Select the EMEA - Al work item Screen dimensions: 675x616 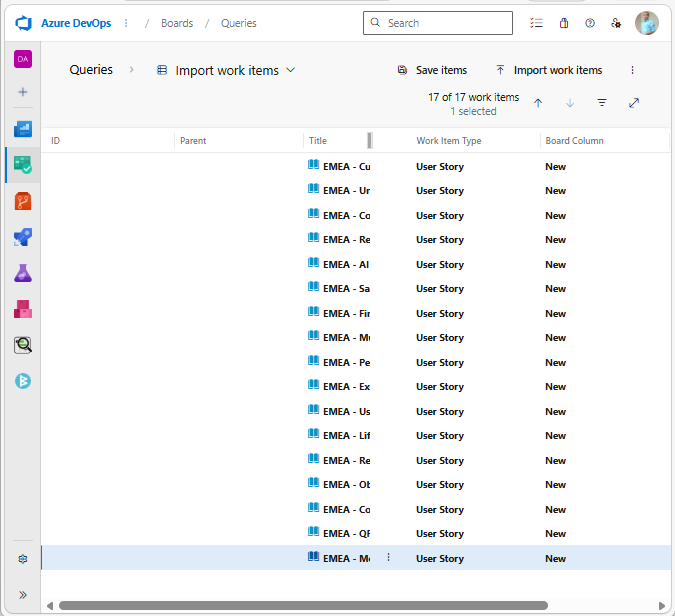[x=356, y=265]
